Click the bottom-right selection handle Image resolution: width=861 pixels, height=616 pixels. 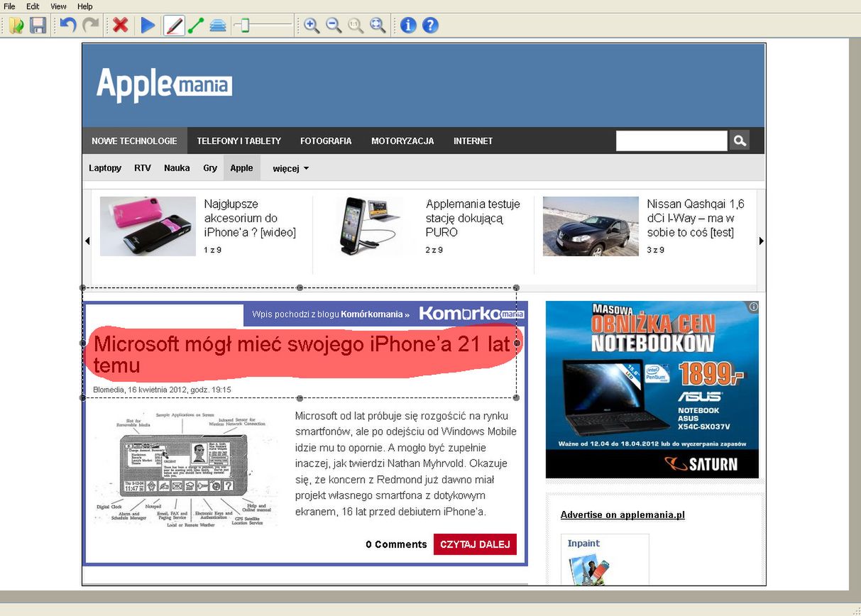pyautogui.click(x=516, y=397)
